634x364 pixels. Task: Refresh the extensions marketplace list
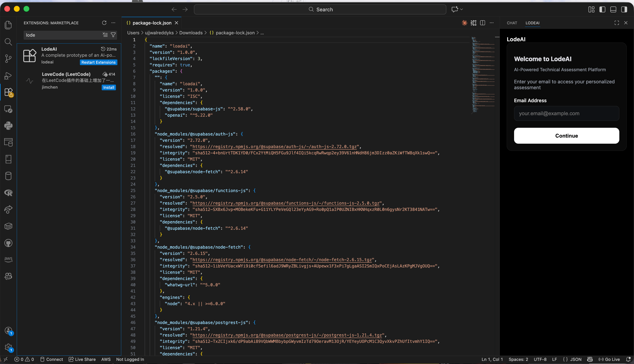104,23
